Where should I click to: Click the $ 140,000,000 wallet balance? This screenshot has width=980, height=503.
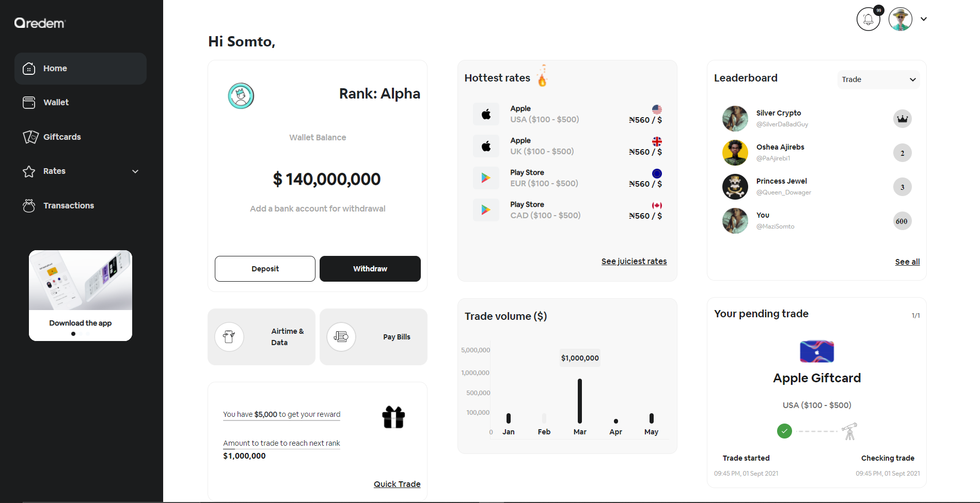click(x=326, y=179)
